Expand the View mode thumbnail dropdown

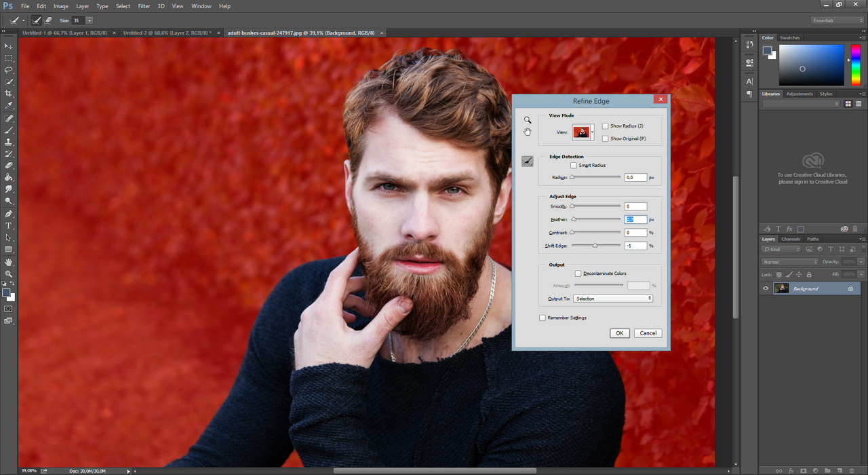(592, 132)
